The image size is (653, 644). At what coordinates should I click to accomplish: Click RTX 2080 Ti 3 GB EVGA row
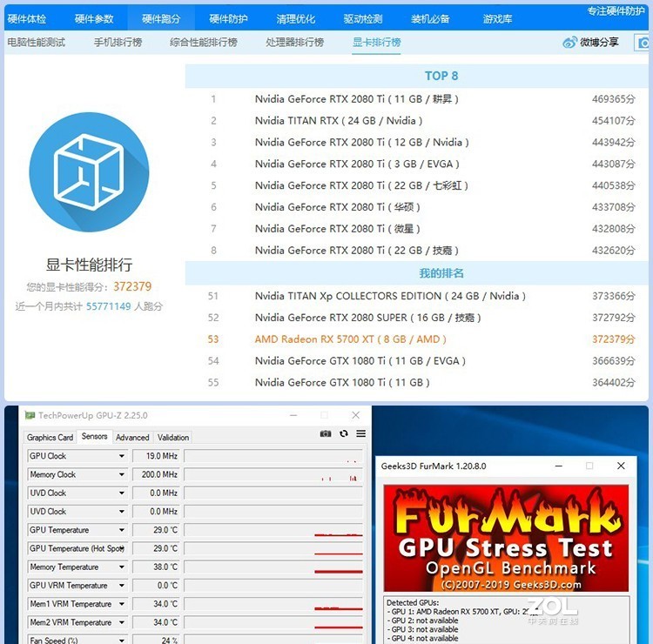417,164
